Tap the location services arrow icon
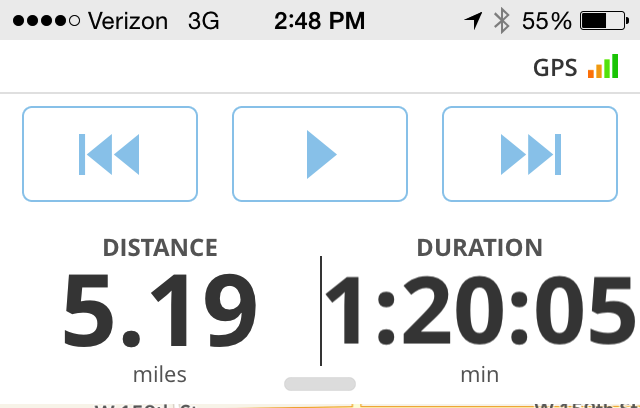This screenshot has height=408, width=640. pos(473,21)
